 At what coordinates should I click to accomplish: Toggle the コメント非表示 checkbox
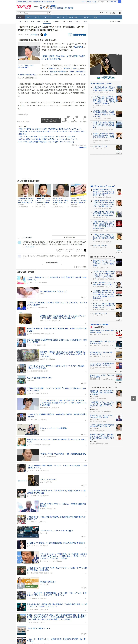click(x=75, y=267)
